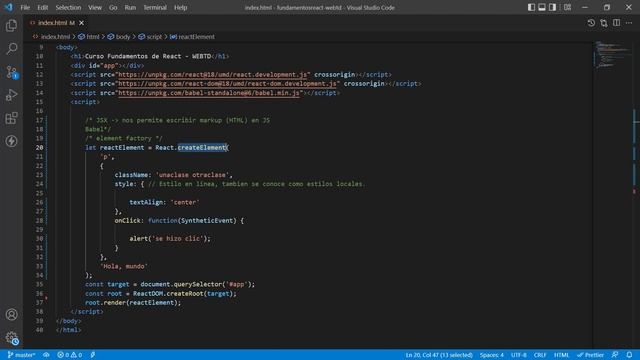The height and width of the screenshot is (360, 640).
Task: Click the Open Changes icon in editor toolbar
Action: [604, 23]
